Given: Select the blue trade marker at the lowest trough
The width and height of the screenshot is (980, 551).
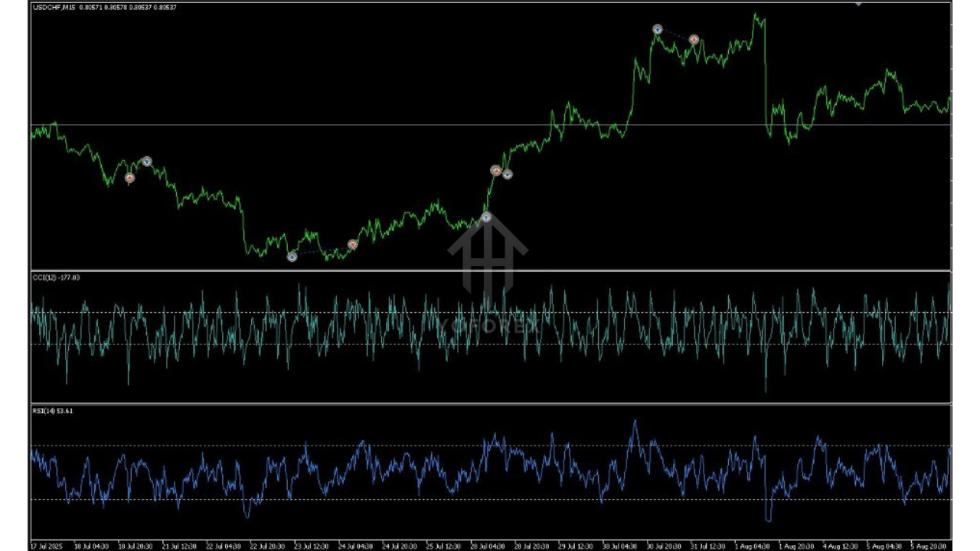Looking at the screenshot, I should pos(292,257).
